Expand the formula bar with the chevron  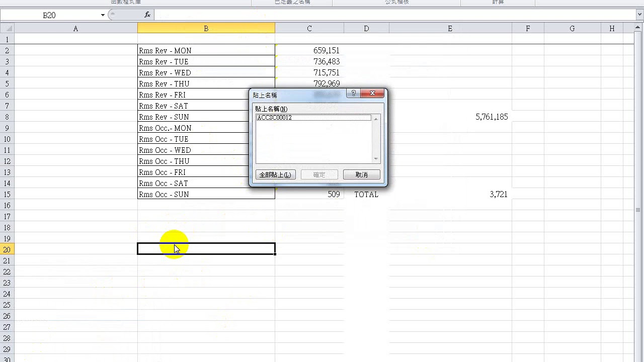tap(639, 15)
